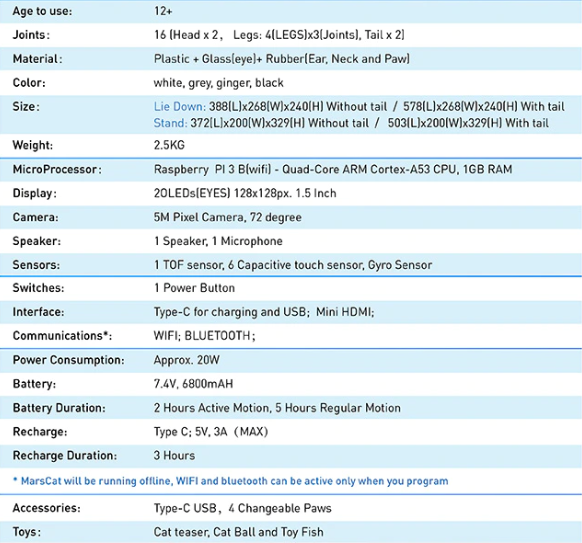The height and width of the screenshot is (543, 582).
Task: Click the 'Communications*:' label
Action: point(62,336)
